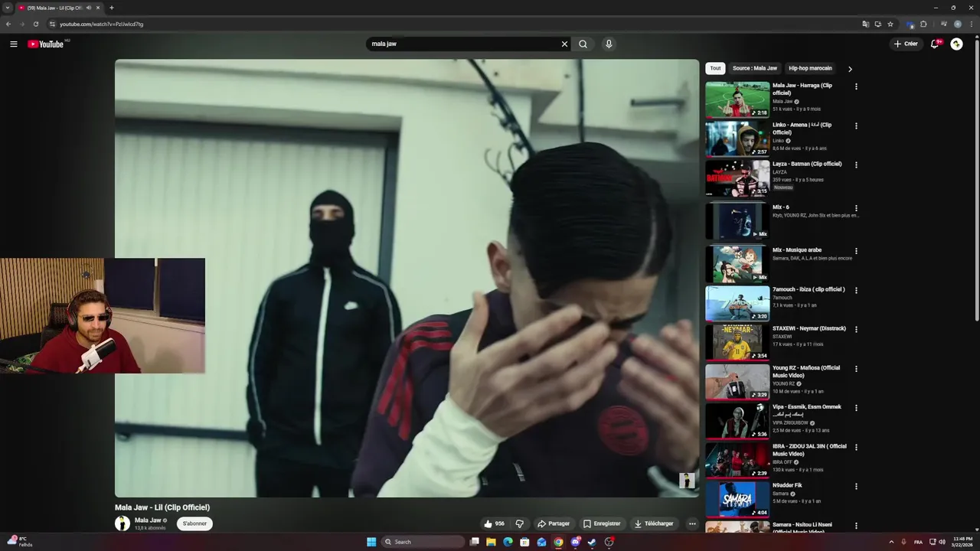Open STAXEWI - Neymar (Disstrack) title
This screenshot has height=551, width=980.
coord(809,328)
